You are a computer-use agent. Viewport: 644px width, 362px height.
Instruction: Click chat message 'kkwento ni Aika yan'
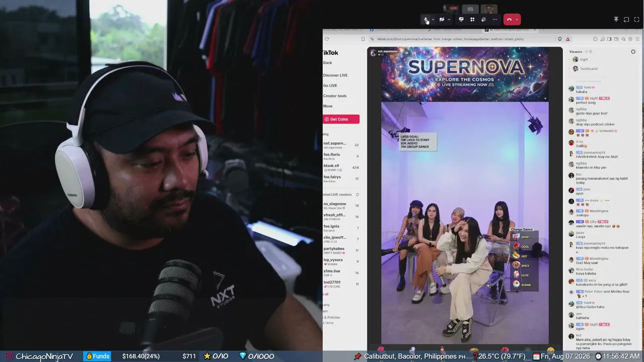(591, 168)
